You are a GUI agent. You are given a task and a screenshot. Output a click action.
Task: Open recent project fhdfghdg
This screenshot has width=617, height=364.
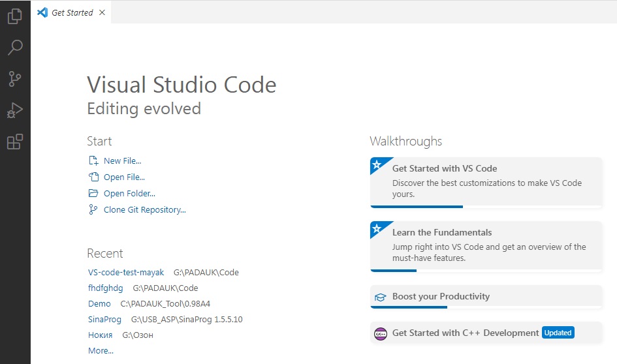pyautogui.click(x=105, y=288)
